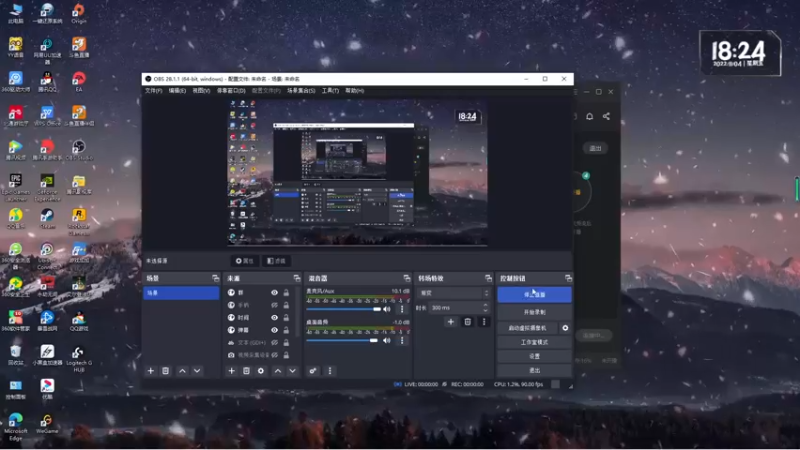
Task: Click the 退出 button in Controls
Action: (x=534, y=370)
